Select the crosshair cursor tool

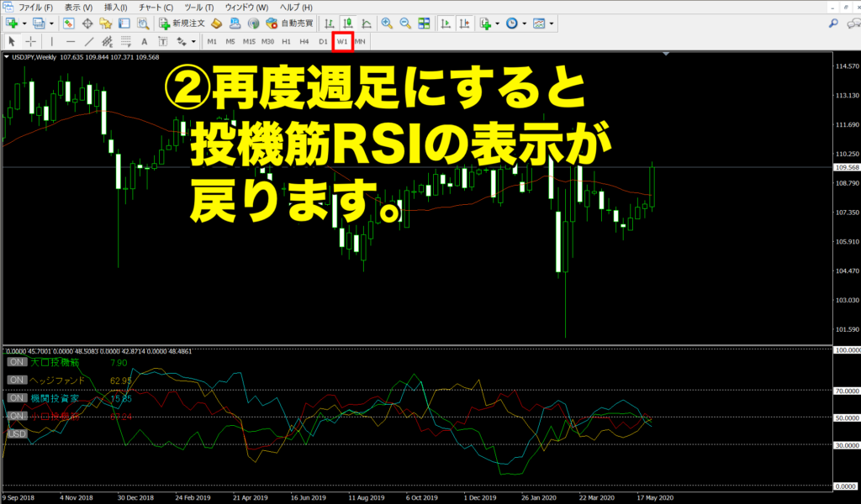coord(31,41)
